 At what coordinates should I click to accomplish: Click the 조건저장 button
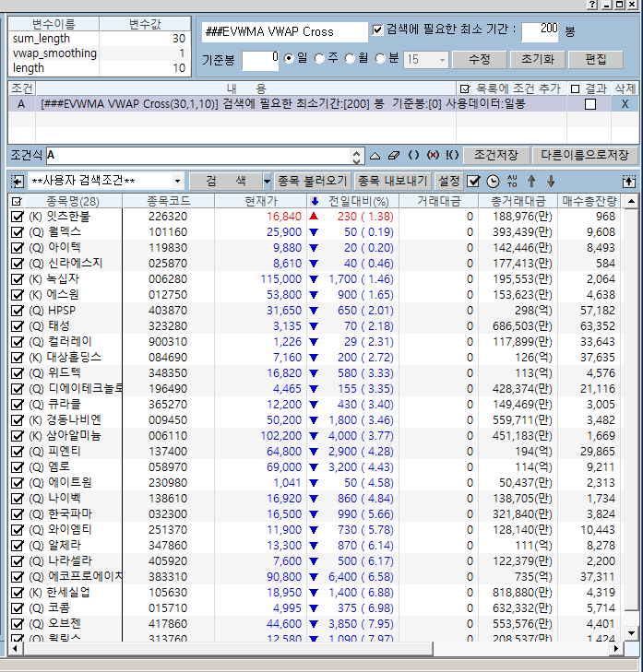pos(496,155)
